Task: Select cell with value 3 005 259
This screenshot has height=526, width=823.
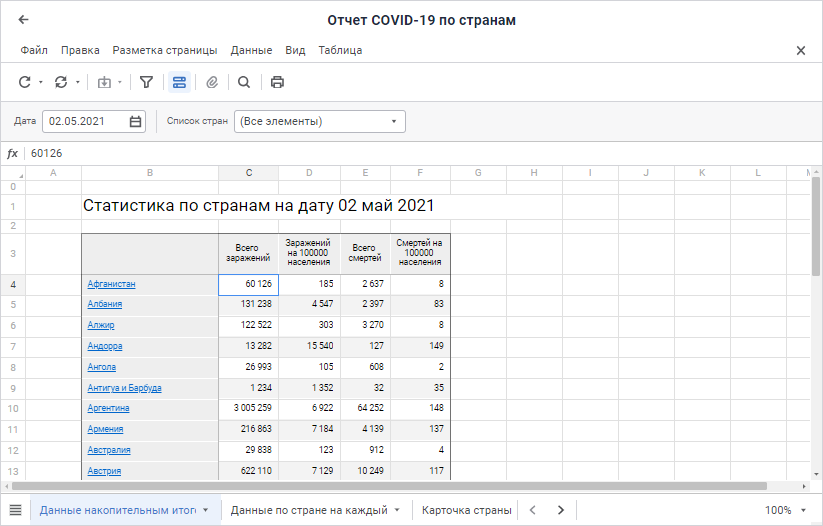Action: [249, 408]
